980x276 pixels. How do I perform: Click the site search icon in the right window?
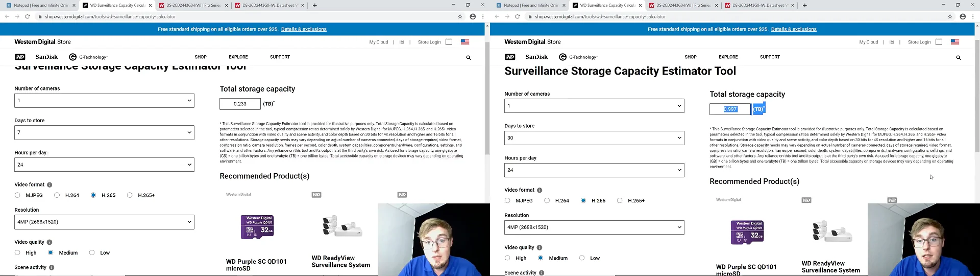pos(959,58)
